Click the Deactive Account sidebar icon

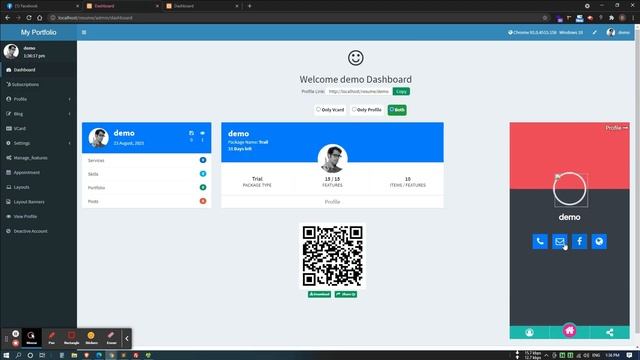pos(9,231)
